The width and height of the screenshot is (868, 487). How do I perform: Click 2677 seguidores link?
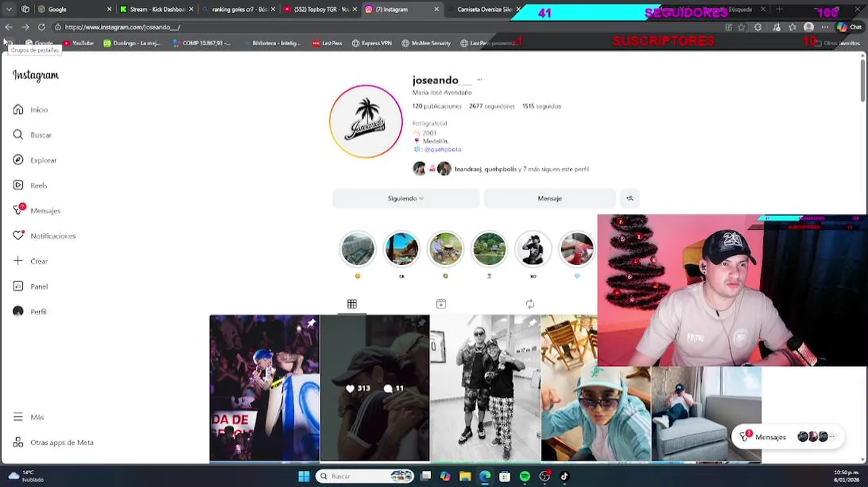click(x=491, y=106)
